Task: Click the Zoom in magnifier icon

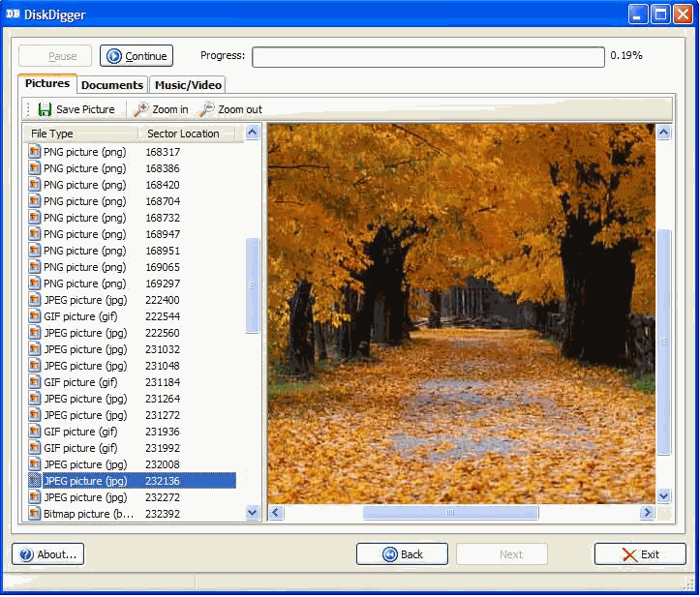Action: 141,109
